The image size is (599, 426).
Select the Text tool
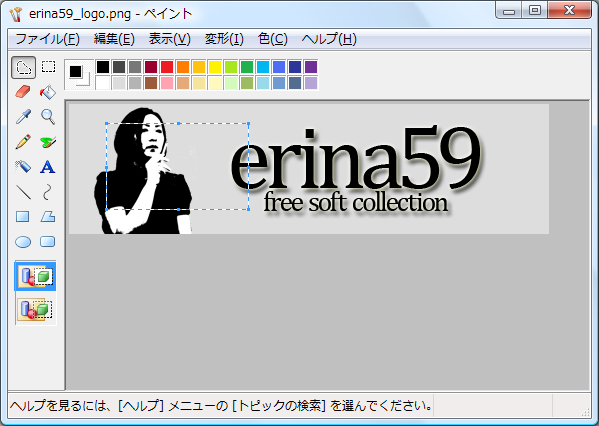[48, 167]
